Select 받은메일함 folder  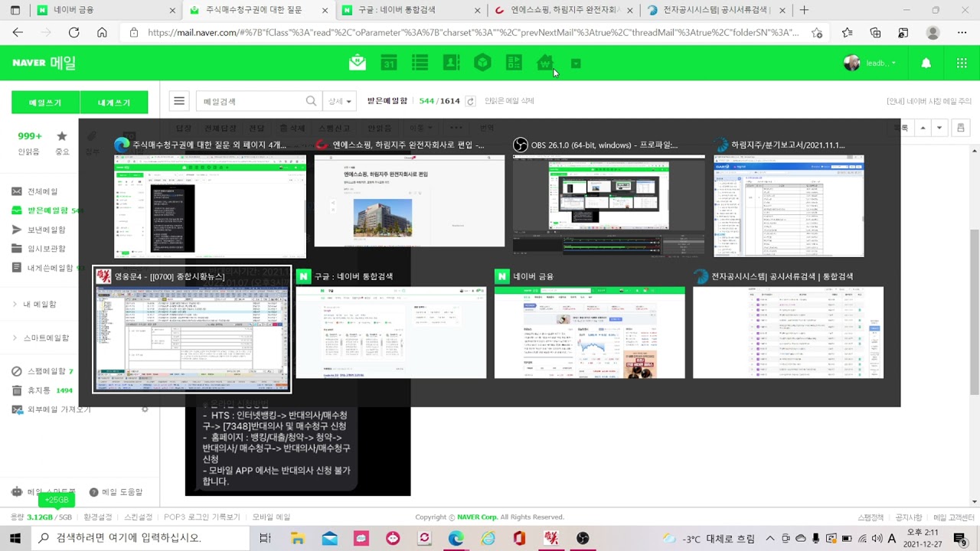pos(47,210)
